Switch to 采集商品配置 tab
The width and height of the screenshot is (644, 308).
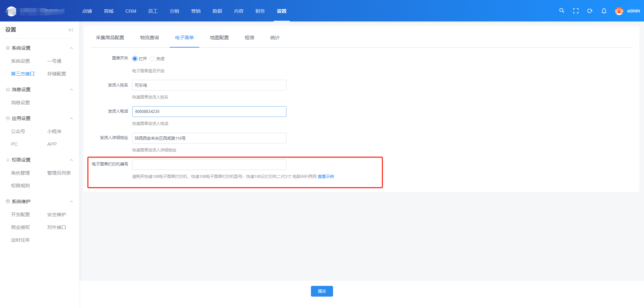110,38
